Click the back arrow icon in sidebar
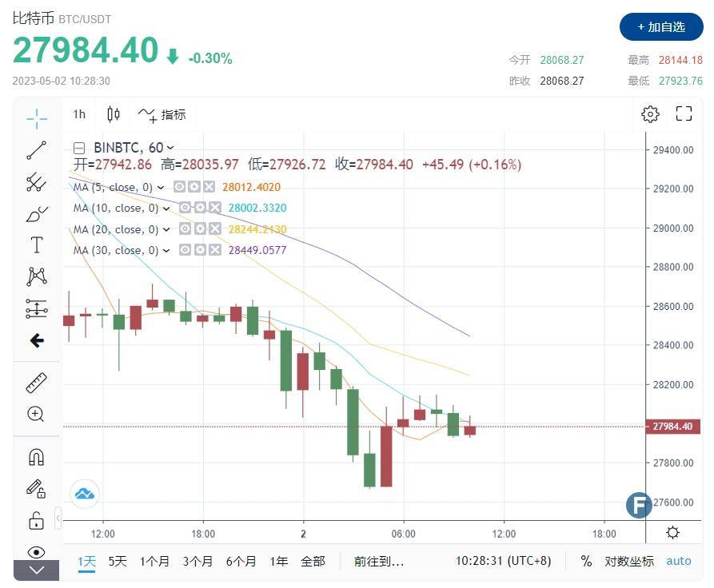The height and width of the screenshot is (588, 714). [37, 340]
